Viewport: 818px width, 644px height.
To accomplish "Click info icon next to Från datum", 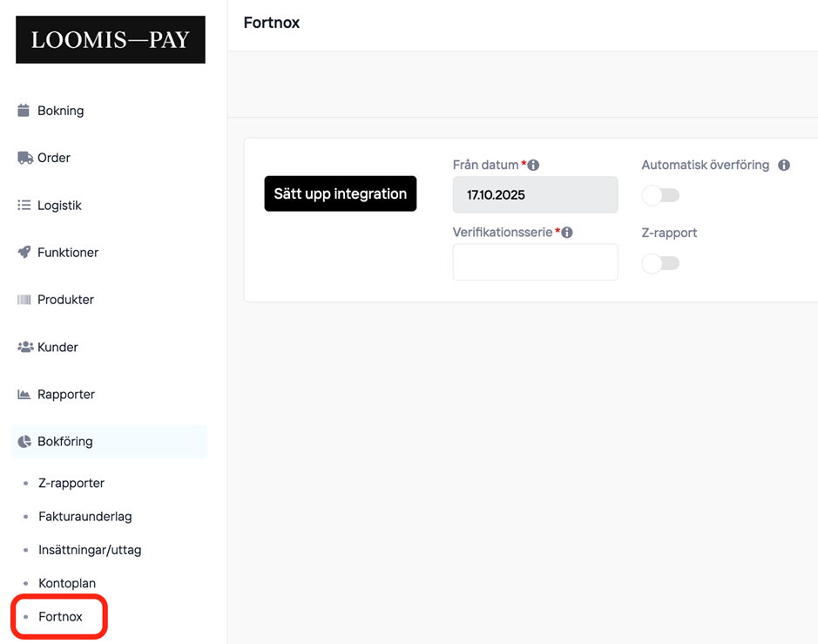I will [x=533, y=166].
